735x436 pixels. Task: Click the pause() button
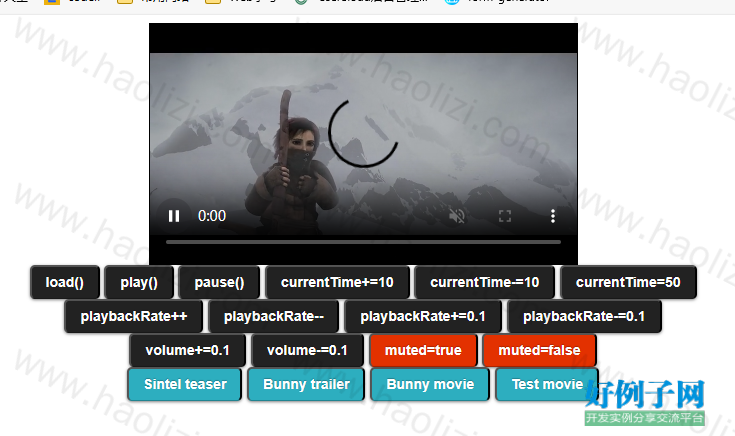219,282
